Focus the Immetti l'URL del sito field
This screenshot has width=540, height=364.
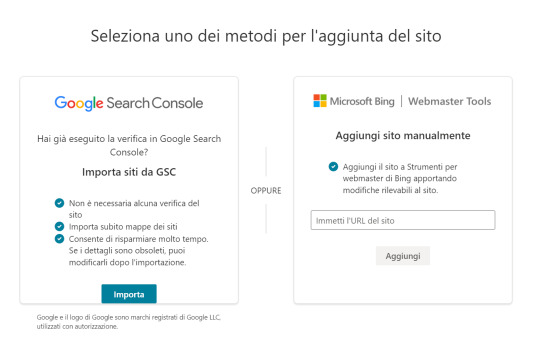click(x=403, y=220)
